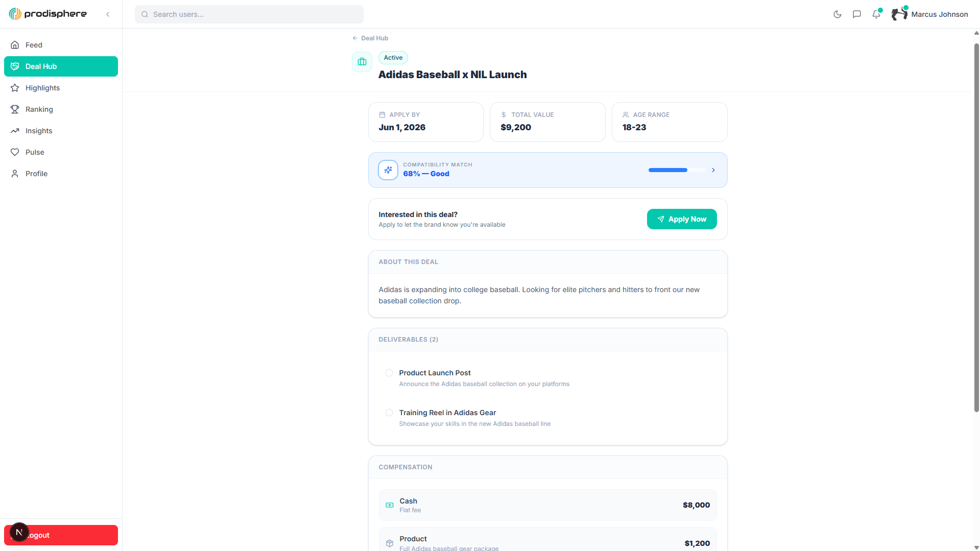The width and height of the screenshot is (980, 551).
Task: Click the compatibility match progress bar
Action: [677, 170]
